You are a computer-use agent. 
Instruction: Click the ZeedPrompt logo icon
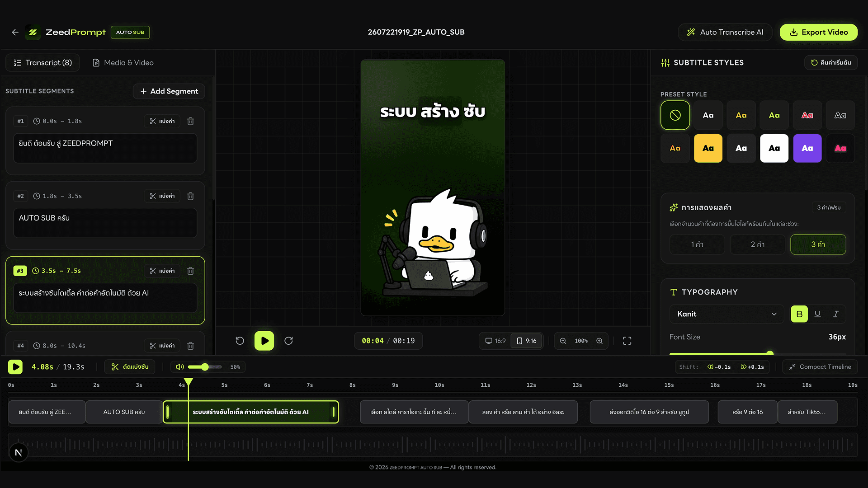point(33,32)
